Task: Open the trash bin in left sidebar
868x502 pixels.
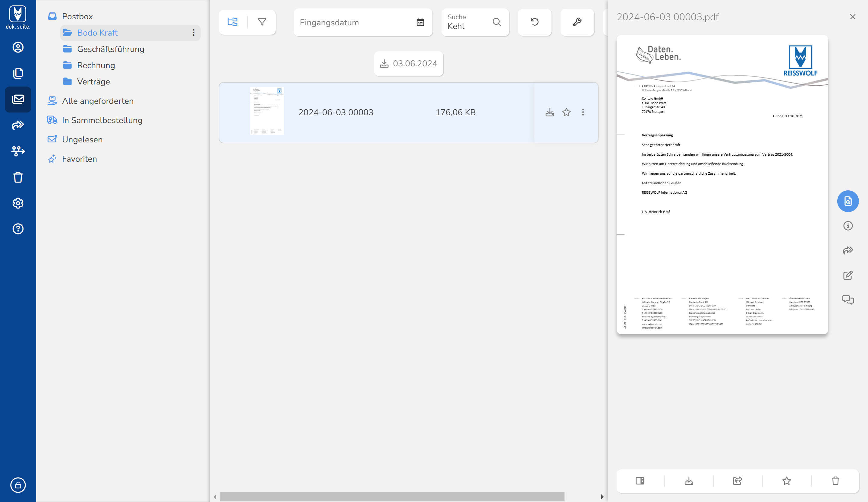Action: click(18, 177)
